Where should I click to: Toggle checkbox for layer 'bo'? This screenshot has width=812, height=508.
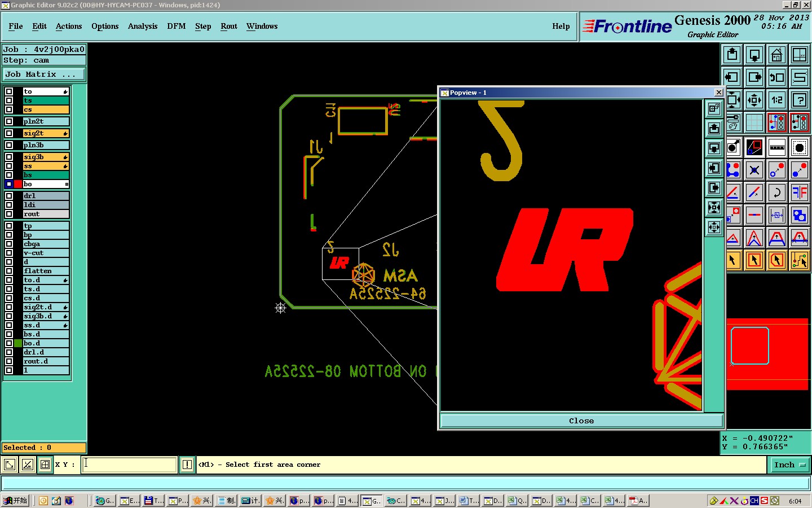9,184
